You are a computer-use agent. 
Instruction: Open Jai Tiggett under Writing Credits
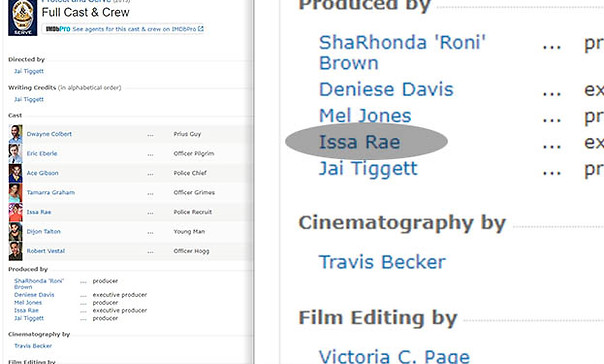[29, 99]
